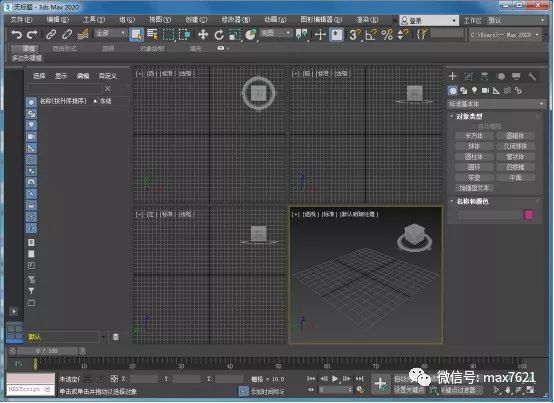Select the Systems category icon
Screen dimensions: 554x403
[518, 91]
